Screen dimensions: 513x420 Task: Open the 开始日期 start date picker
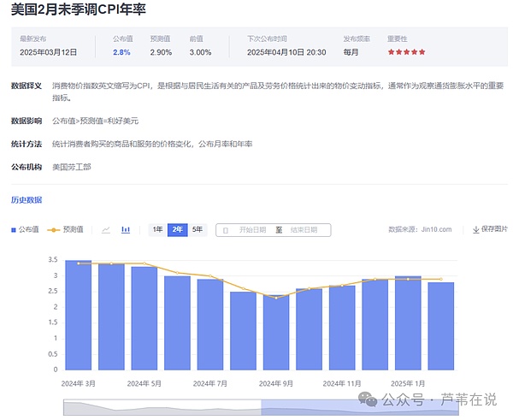(252, 230)
